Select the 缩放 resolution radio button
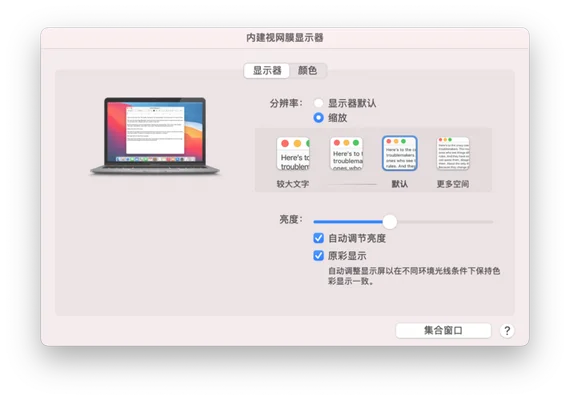This screenshot has height=400, width=570. [318, 117]
